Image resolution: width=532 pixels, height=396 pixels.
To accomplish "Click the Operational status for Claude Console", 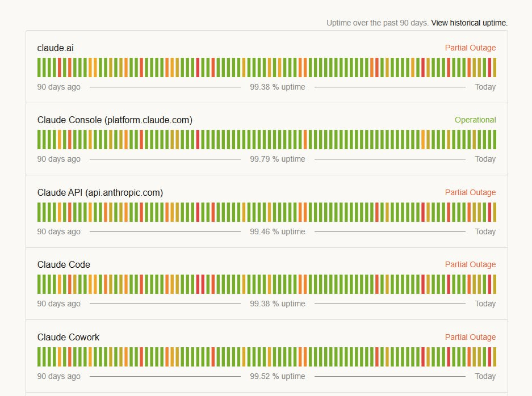I will point(475,120).
